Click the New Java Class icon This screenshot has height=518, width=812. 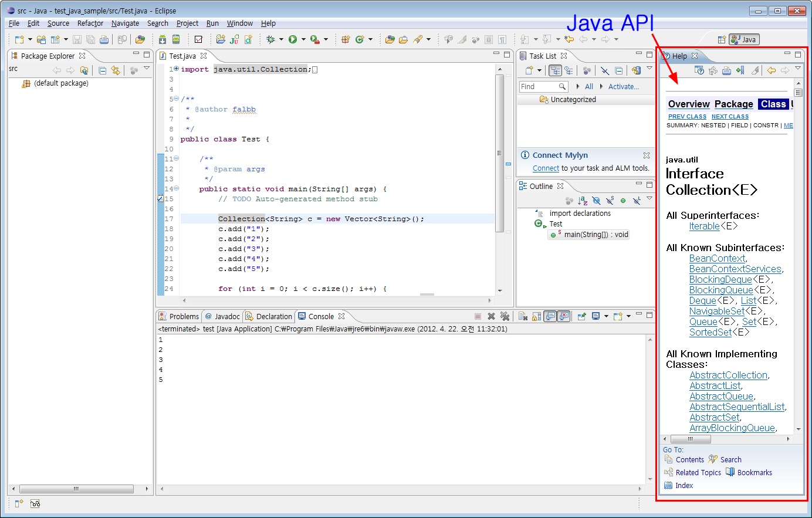click(x=360, y=39)
